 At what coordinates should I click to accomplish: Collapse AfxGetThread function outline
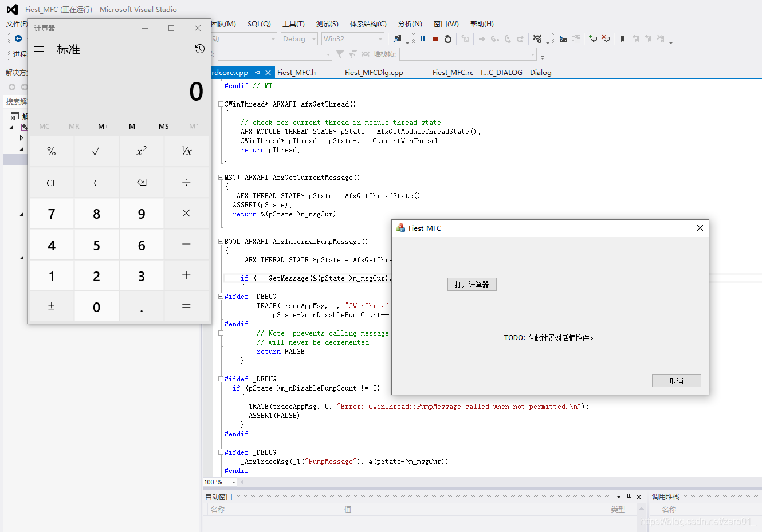[221, 104]
